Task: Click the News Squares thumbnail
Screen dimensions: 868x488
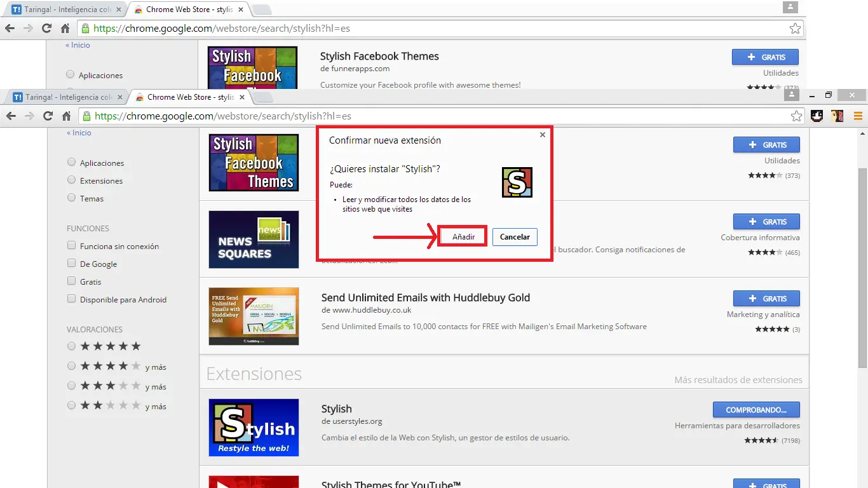Action: (254, 239)
